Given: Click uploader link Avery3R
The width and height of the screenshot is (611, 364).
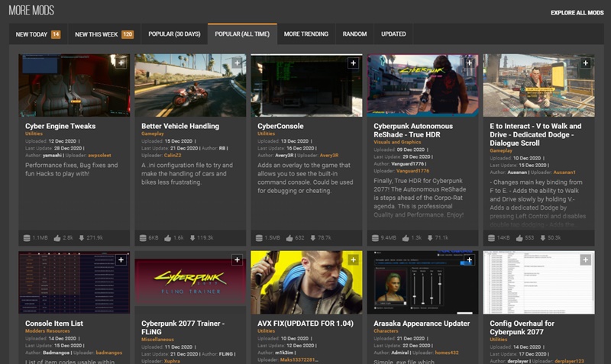Looking at the screenshot, I should tap(329, 156).
